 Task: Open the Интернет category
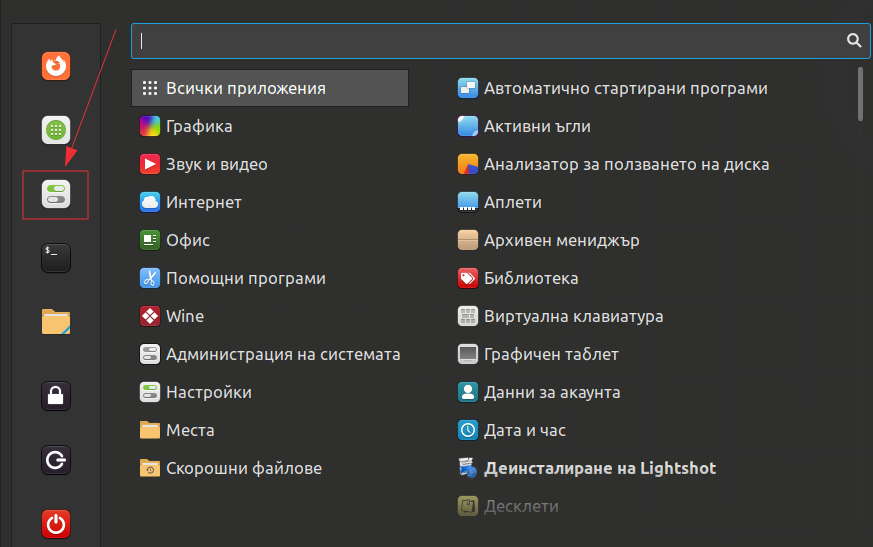click(x=270, y=202)
